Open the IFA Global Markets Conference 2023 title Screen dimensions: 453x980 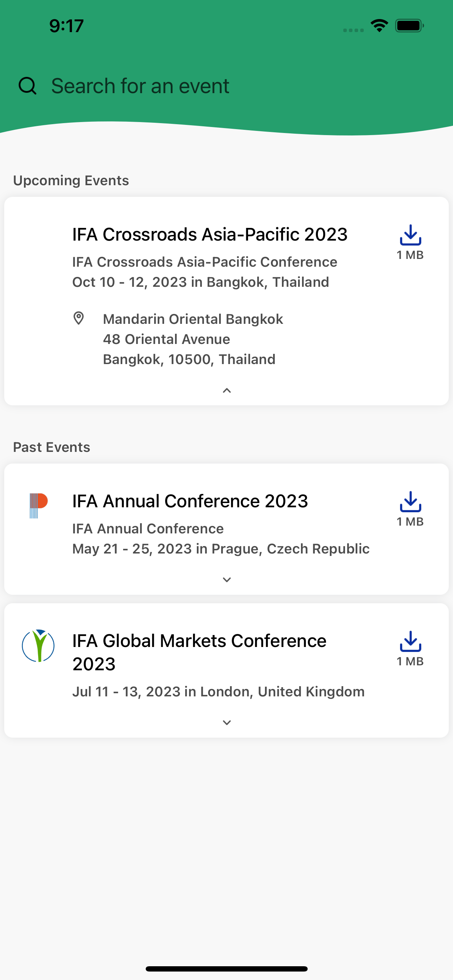click(x=199, y=652)
